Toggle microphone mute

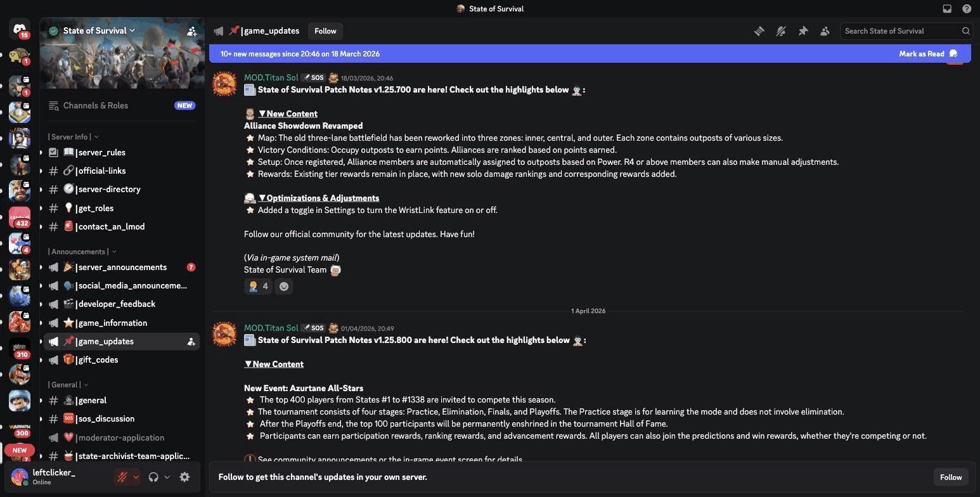click(x=122, y=477)
